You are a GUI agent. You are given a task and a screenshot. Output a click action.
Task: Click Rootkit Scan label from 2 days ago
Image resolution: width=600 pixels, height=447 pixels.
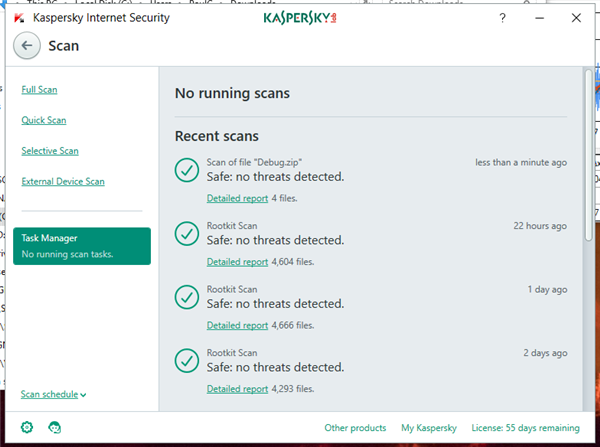point(232,353)
